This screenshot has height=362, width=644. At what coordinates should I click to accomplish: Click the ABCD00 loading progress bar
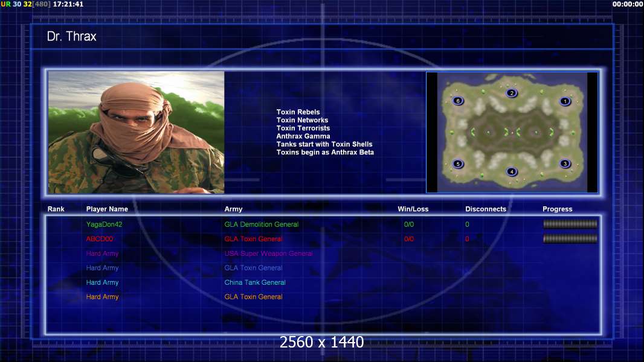click(570, 238)
